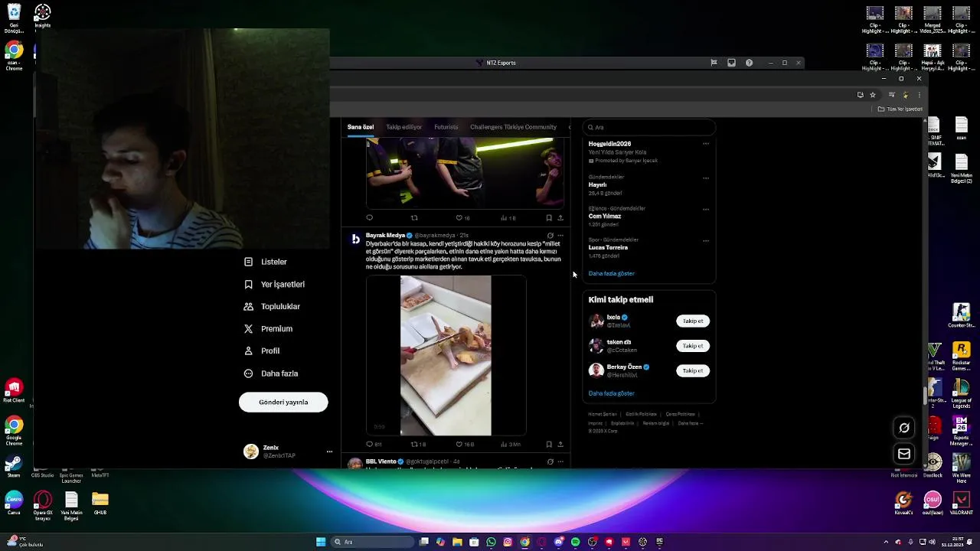Viewport: 980px width, 551px height.
Task: Select the Sana özel tab
Action: [361, 127]
